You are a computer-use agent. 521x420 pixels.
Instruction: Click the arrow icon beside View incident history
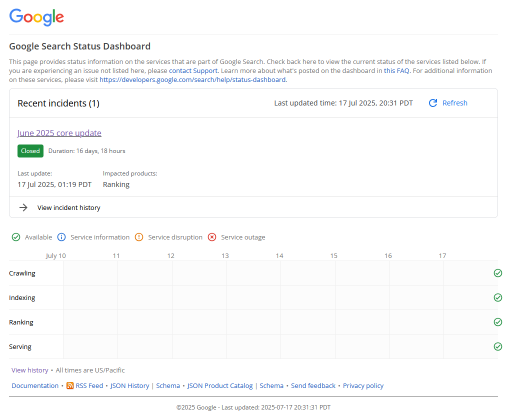[x=23, y=207]
